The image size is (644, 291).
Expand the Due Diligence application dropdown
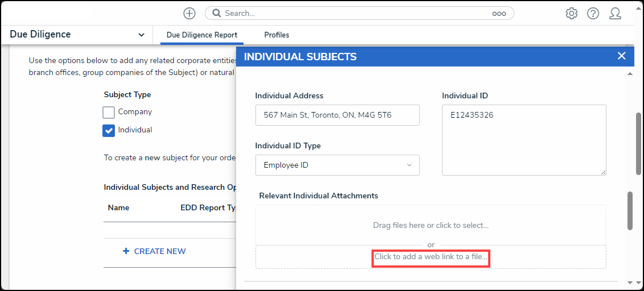[141, 35]
